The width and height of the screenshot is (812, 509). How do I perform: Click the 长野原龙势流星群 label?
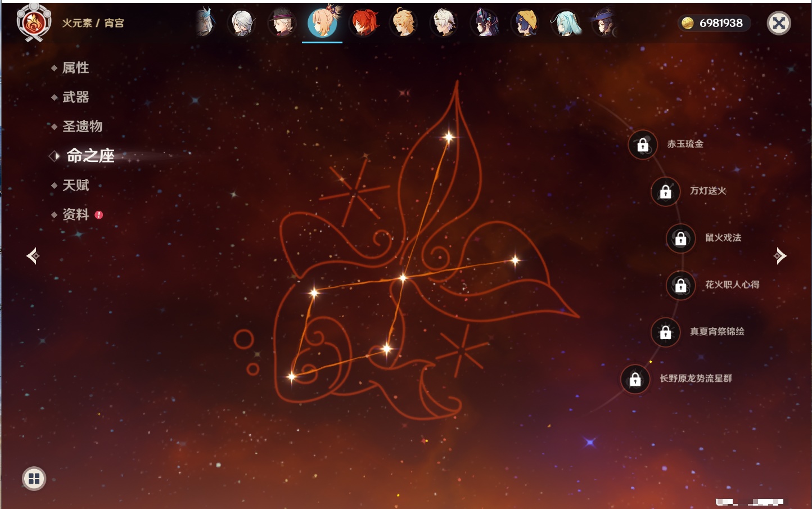(696, 379)
